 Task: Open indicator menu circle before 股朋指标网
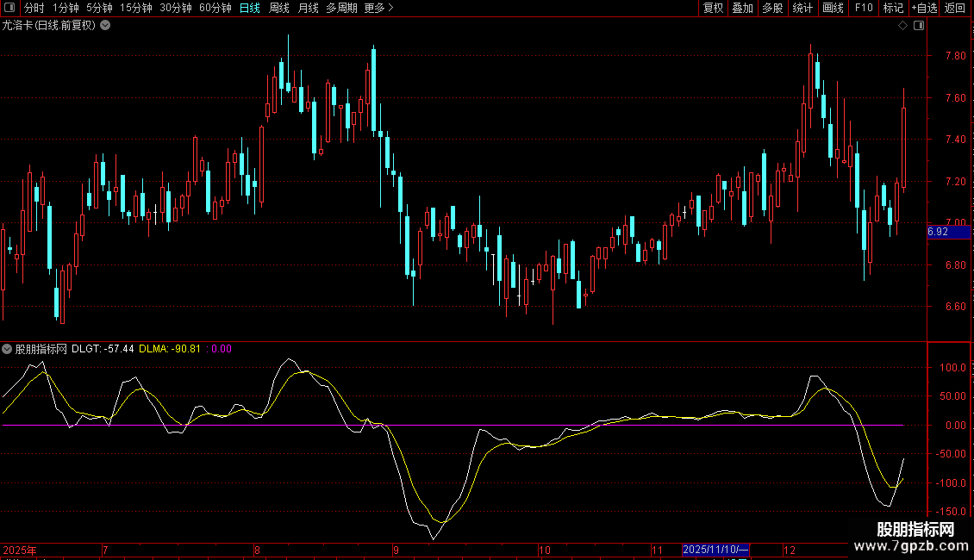tap(7, 349)
